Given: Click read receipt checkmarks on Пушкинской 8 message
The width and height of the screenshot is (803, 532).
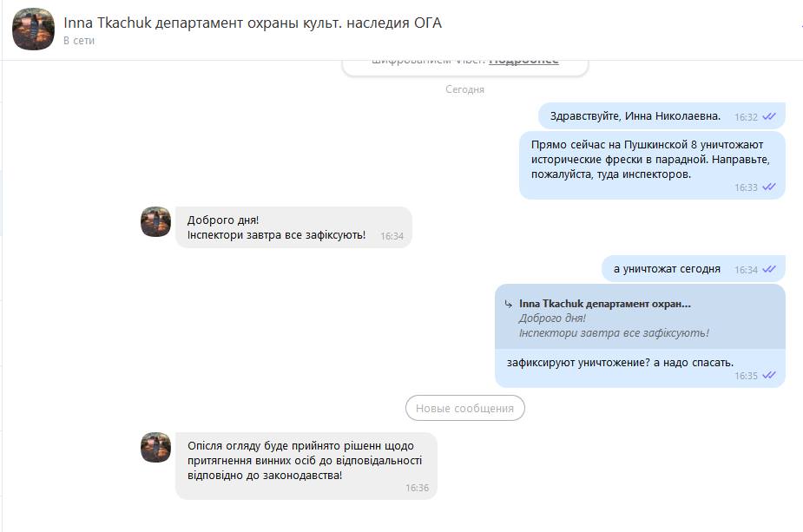Looking at the screenshot, I should pos(768,187).
